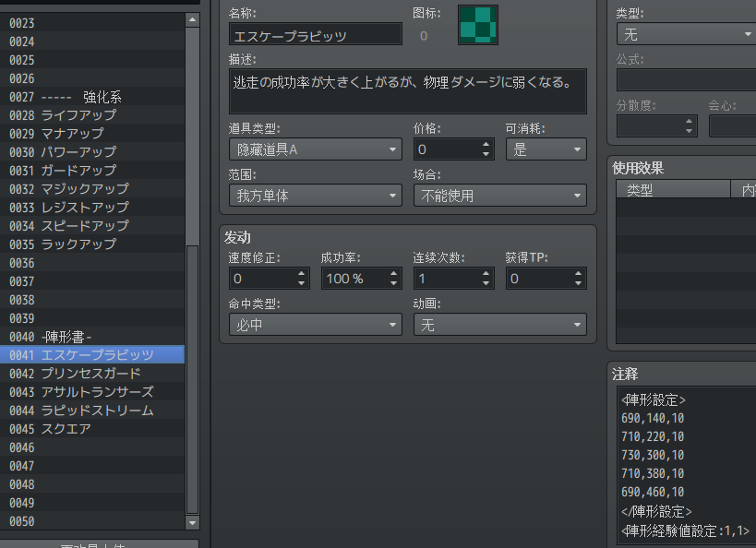The height and width of the screenshot is (548, 756).
Task: Click the 公式 formula field
Action: [686, 80]
